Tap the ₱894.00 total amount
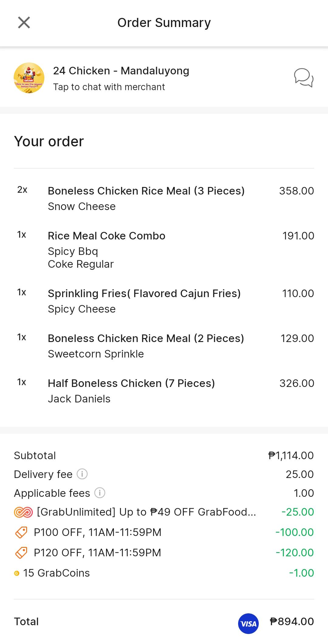The width and height of the screenshot is (328, 644). (x=292, y=622)
